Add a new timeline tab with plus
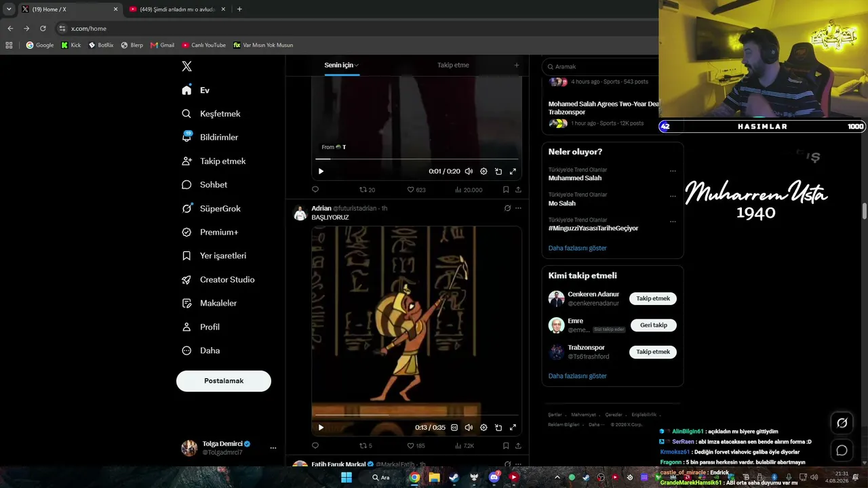Screen dimensions: 868x488 point(516,65)
